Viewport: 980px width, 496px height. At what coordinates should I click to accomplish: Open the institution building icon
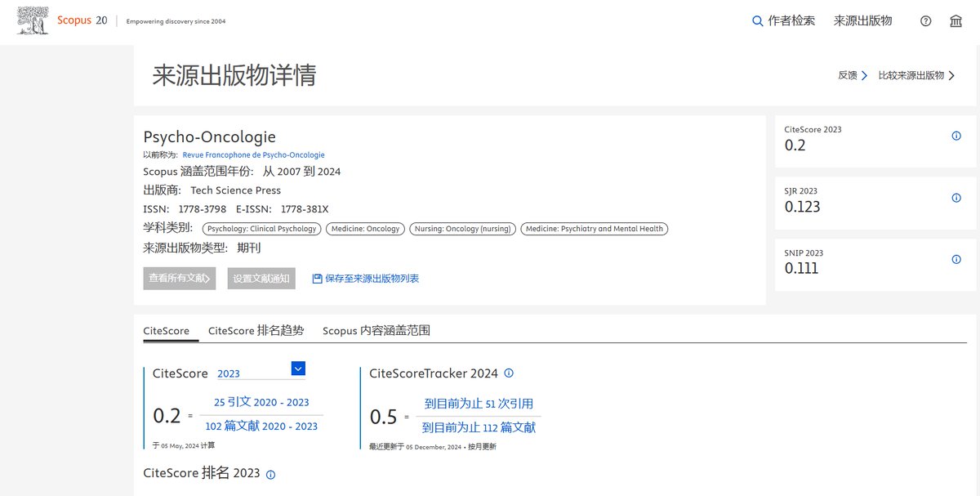(955, 21)
